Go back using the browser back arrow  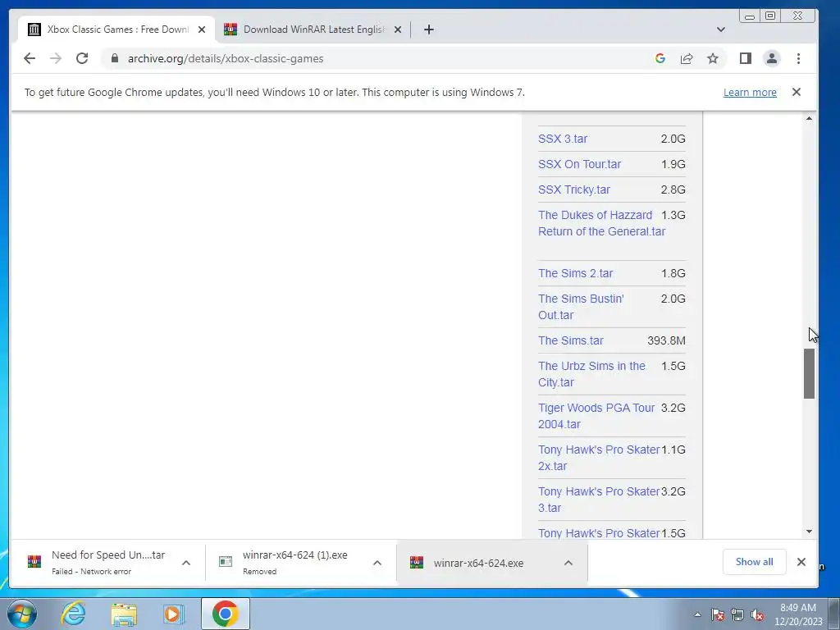[30, 58]
